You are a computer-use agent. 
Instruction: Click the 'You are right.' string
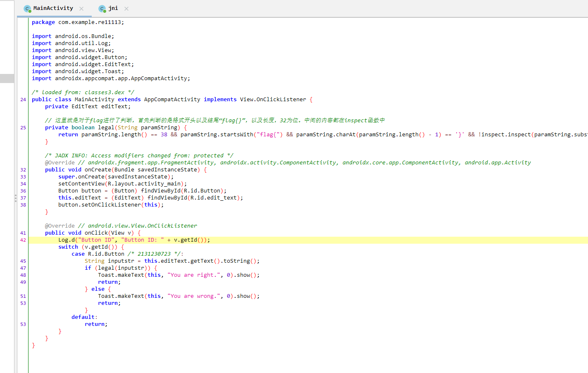pos(193,275)
